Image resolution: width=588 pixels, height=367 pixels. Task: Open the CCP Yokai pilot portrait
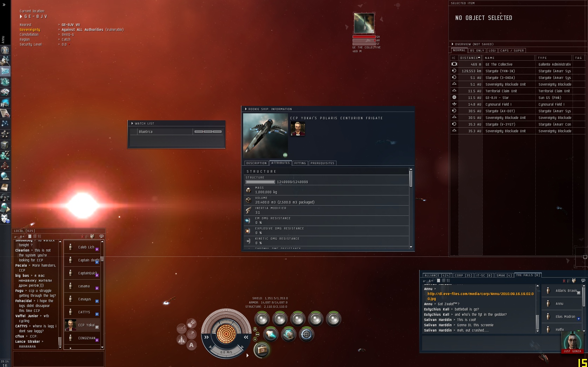coord(298,129)
